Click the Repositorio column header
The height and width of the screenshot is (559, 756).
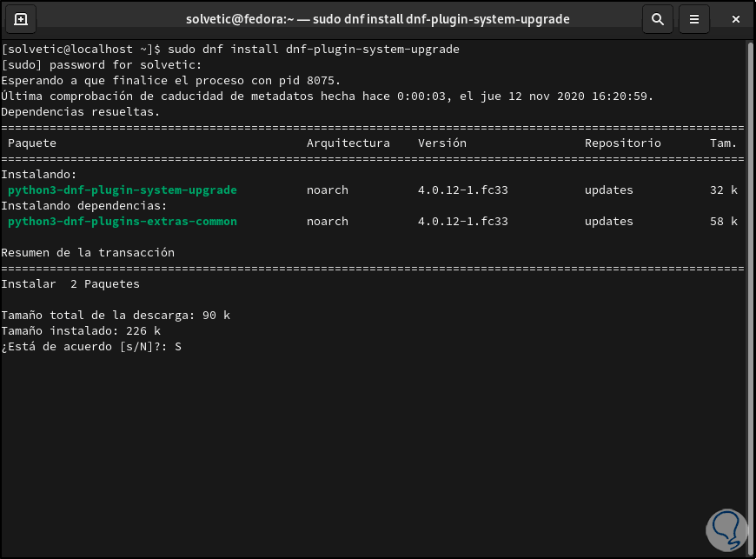(x=622, y=143)
